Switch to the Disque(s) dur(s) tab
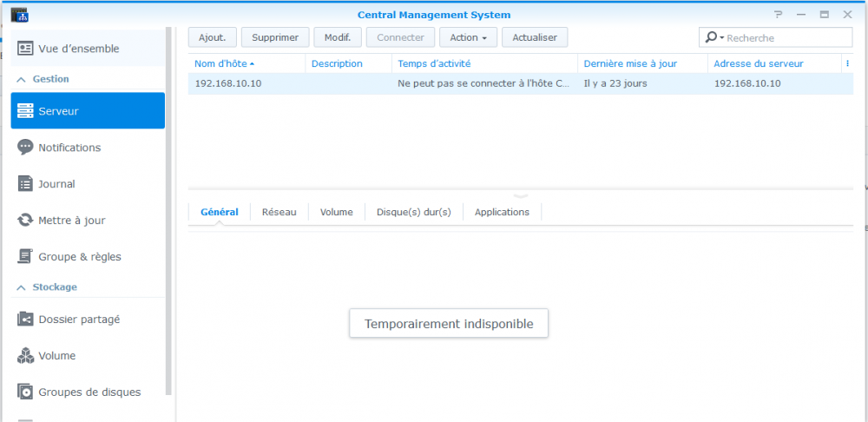 point(413,212)
